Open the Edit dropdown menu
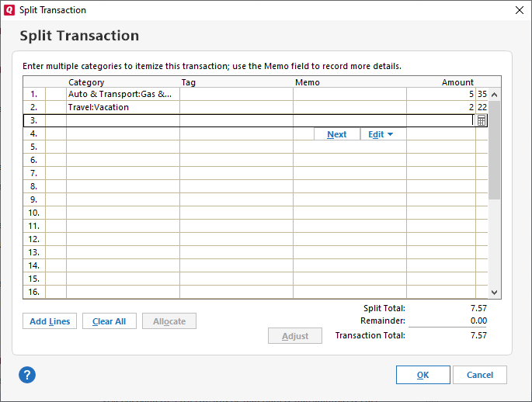 (381, 134)
